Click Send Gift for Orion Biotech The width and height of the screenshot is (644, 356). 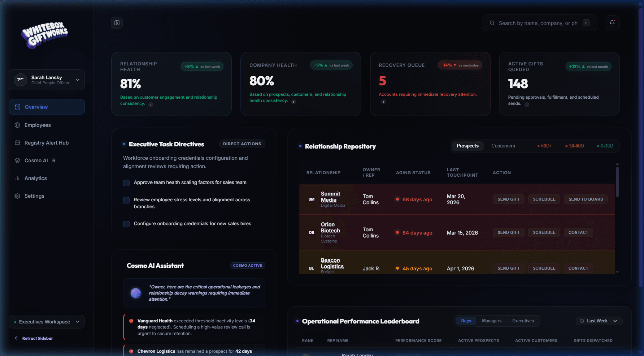(509, 232)
